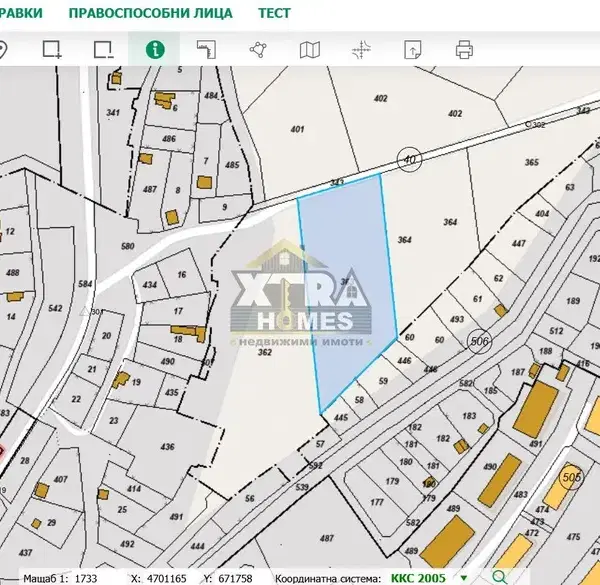The height and width of the screenshot is (585, 600).
Task: Click parcel labeled 23
Action: tap(114, 420)
